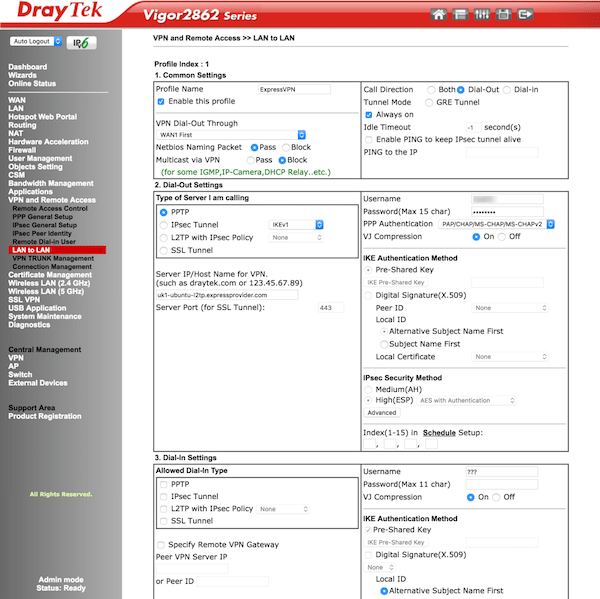Select Pass for Multicast via VPN
Viewport: 600px width, 599px height.
click(251, 160)
